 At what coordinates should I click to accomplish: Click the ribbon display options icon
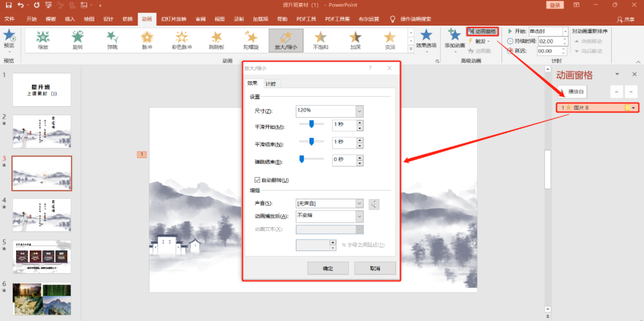576,5
